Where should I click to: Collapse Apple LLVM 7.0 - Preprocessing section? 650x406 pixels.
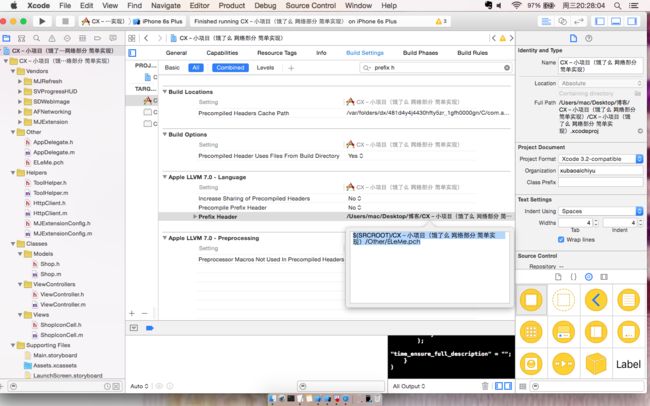click(165, 238)
